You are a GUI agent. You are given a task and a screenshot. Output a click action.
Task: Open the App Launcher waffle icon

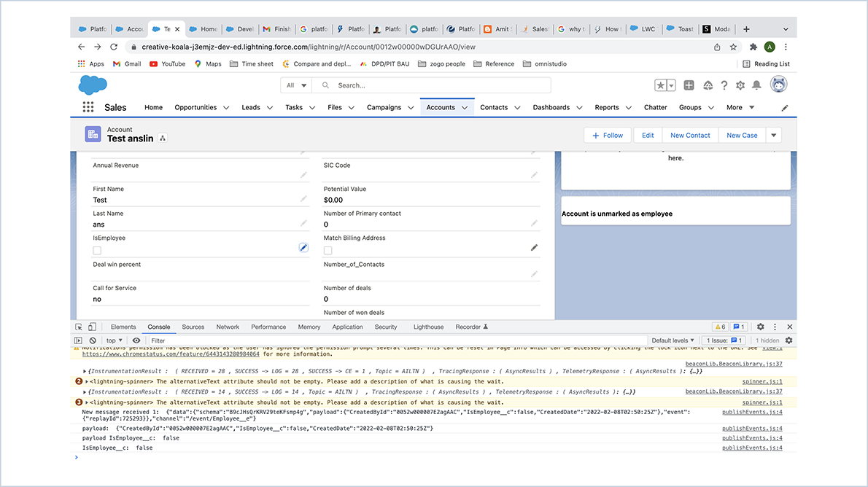tap(88, 107)
